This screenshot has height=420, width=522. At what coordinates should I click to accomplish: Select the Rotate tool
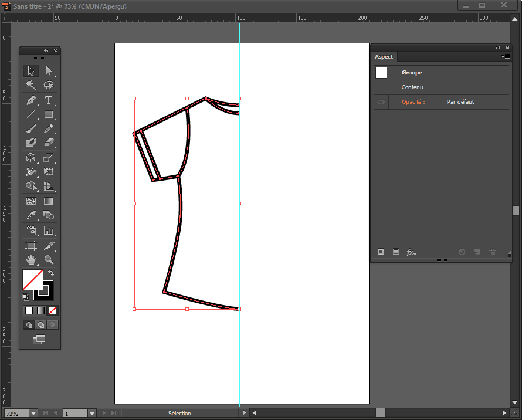click(x=31, y=158)
